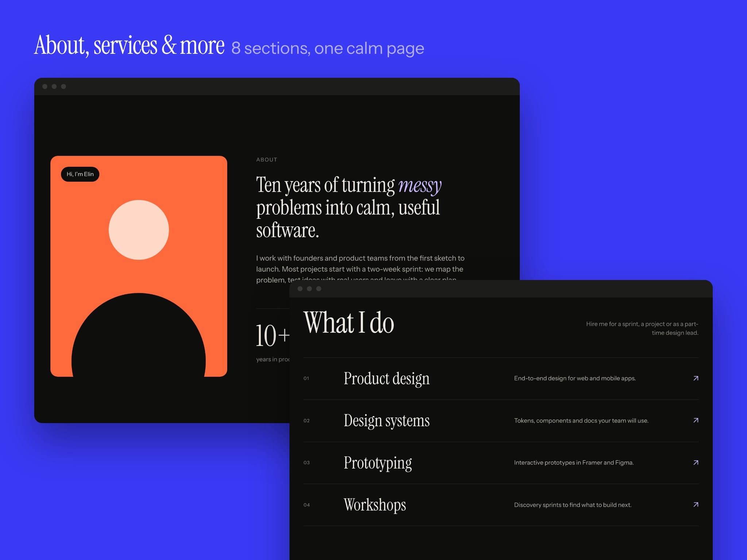Click first window dot of About browser frame
This screenshot has height=560, width=747.
(45, 86)
